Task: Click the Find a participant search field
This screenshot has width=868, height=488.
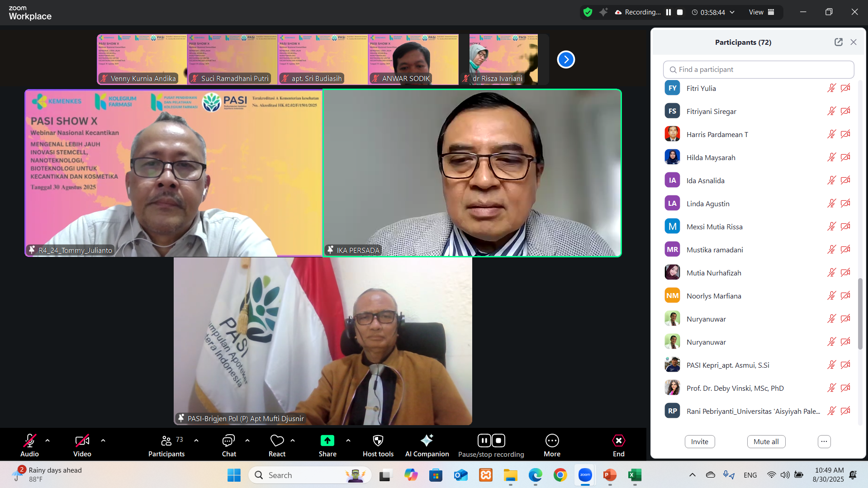Action: [x=758, y=70]
